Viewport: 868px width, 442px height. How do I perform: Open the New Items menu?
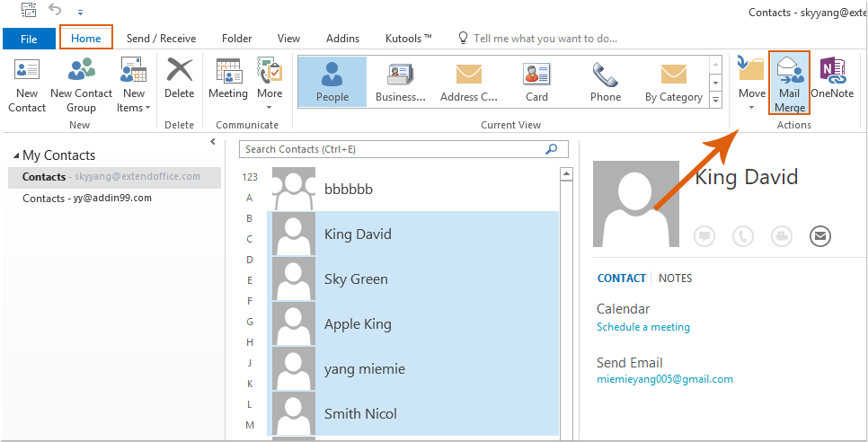133,85
